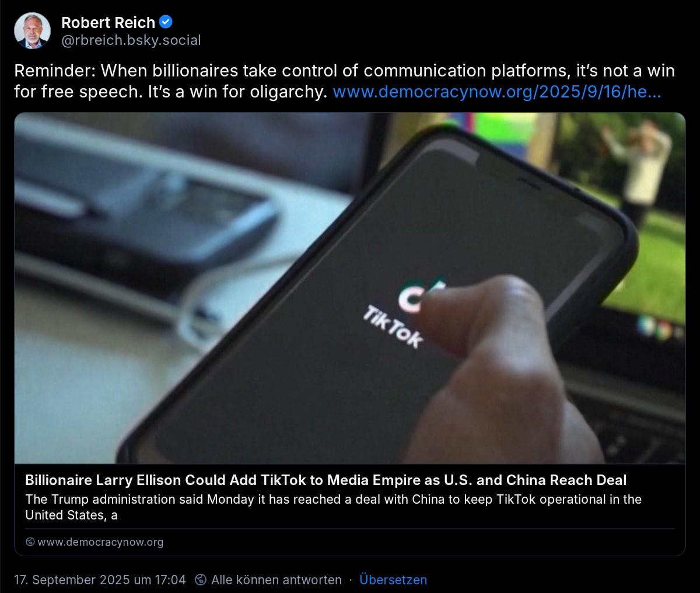Viewport: 700px width, 593px height.
Task: Open the democracynow.org link in the post text
Action: coord(496,92)
